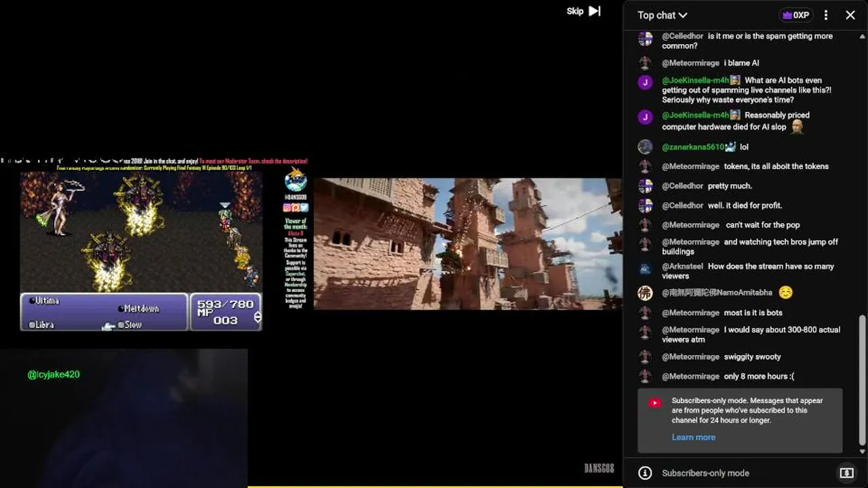The width and height of the screenshot is (868, 488).
Task: Click @Meteormirage avatar beside 'swiggity swooty'
Action: 646,357
